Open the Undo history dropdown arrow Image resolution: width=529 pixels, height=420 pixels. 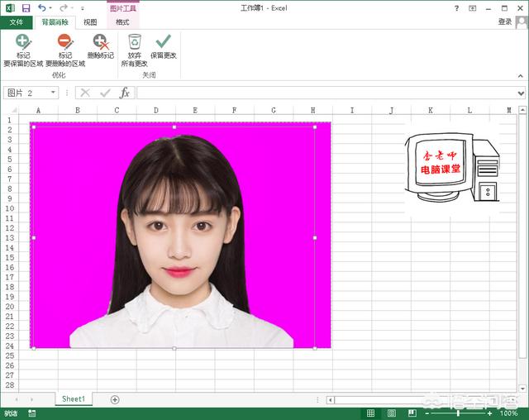(51, 7)
